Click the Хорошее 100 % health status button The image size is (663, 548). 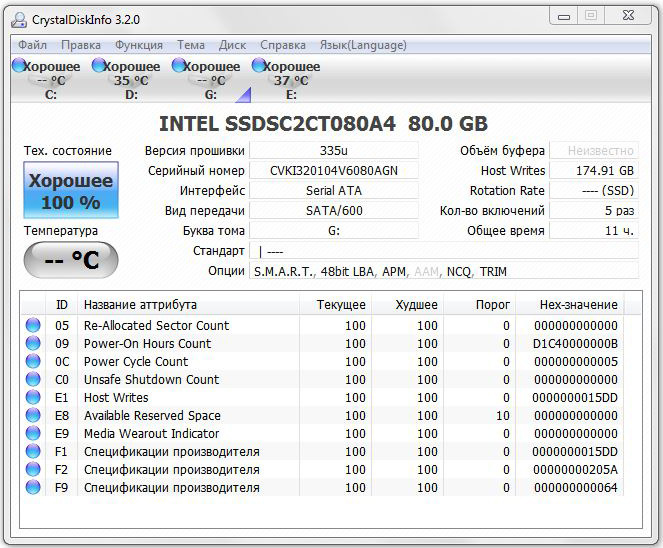[x=71, y=190]
